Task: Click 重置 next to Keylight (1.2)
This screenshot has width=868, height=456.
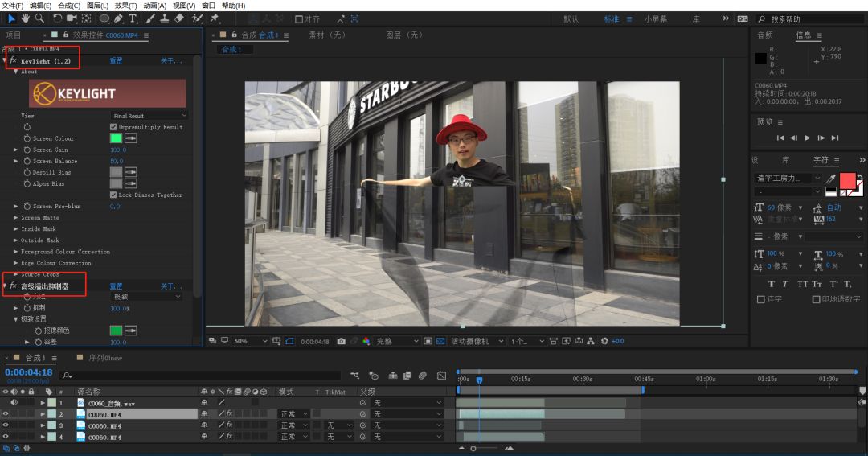Action: (x=116, y=61)
